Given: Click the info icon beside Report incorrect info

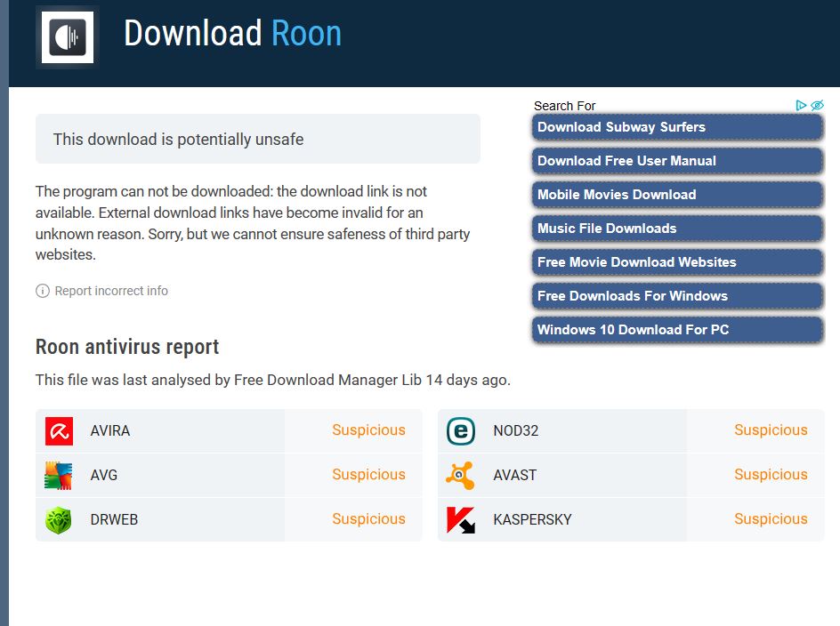Looking at the screenshot, I should pyautogui.click(x=43, y=291).
